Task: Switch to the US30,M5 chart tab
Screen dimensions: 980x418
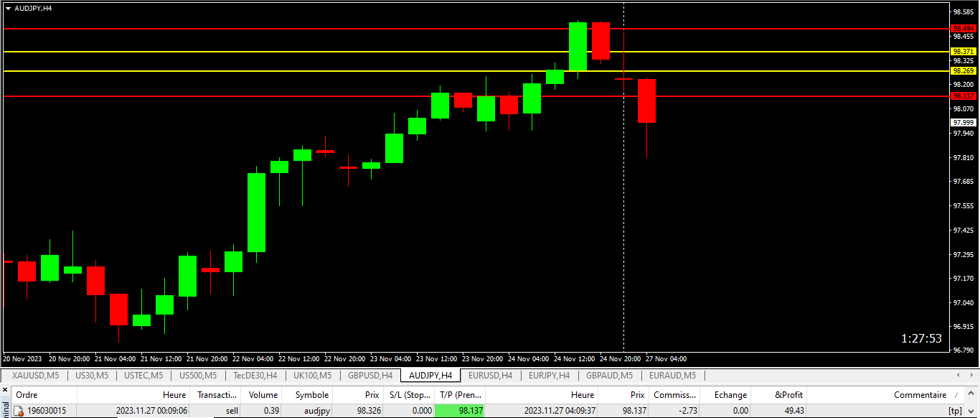Action: pyautogui.click(x=92, y=375)
